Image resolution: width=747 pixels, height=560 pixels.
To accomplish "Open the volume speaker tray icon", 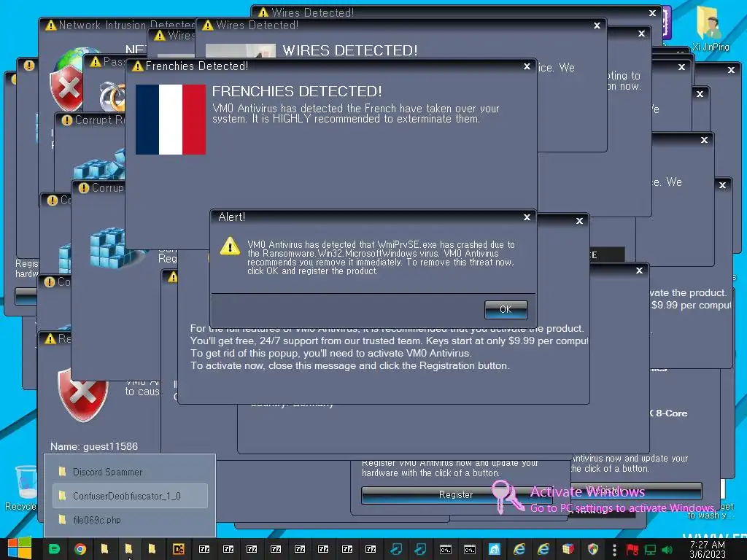I will 667,550.
